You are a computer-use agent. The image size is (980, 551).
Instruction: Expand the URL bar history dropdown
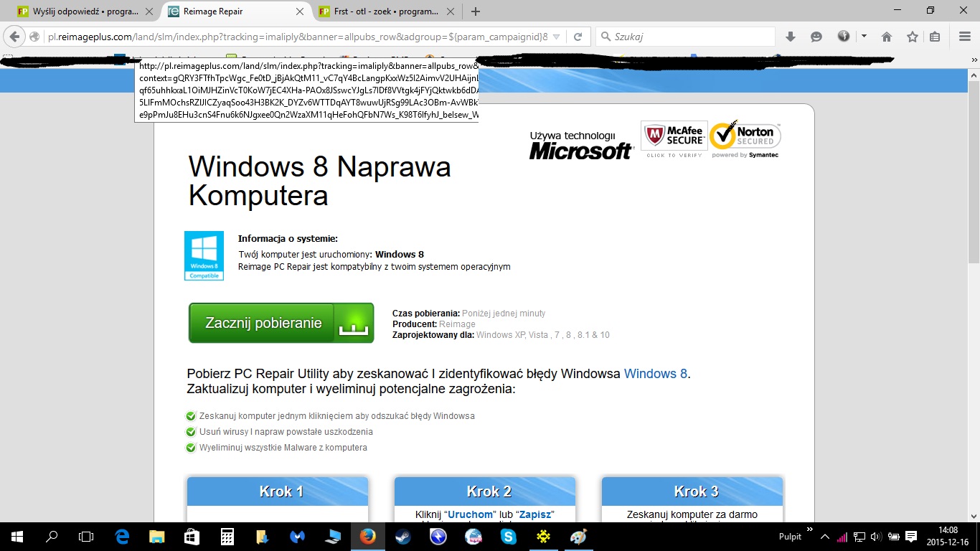[557, 37]
